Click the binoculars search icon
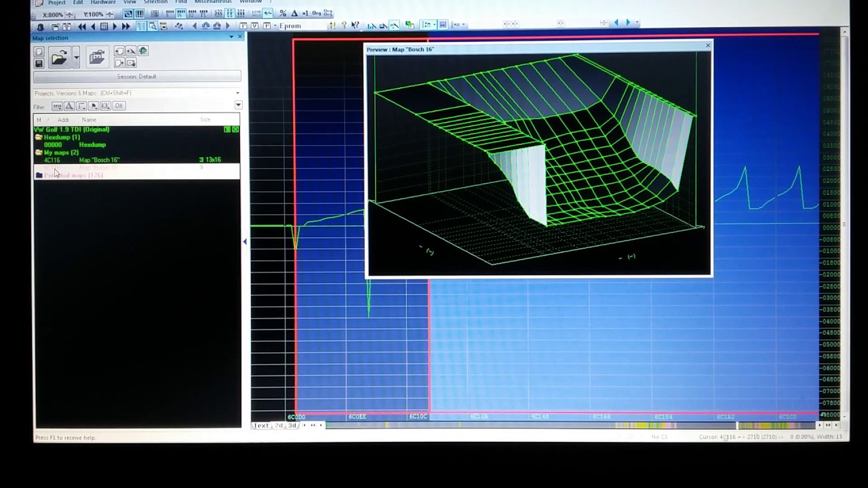Viewport: 868px width, 488px height. (x=205, y=26)
